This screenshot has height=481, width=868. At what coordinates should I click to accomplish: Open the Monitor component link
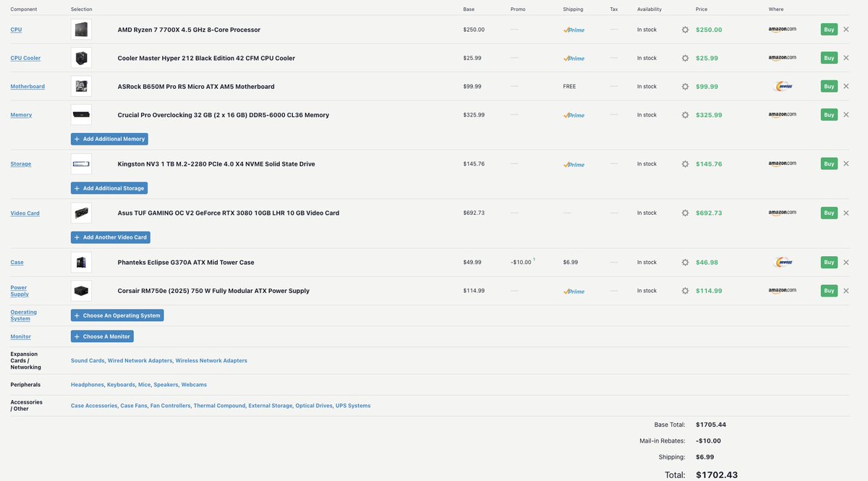20,336
